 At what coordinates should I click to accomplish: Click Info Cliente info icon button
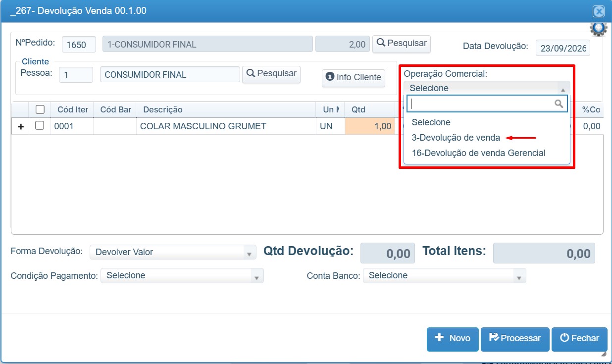354,77
